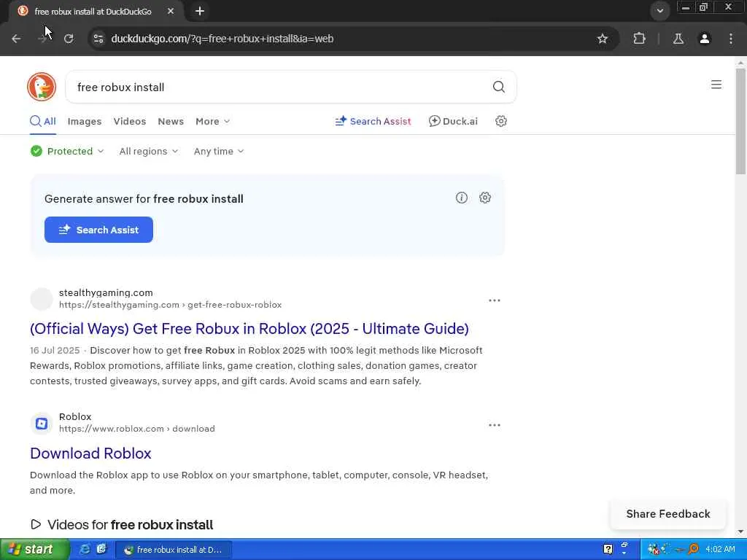Image resolution: width=747 pixels, height=560 pixels.
Task: Open the browser profile icon
Action: (705, 39)
